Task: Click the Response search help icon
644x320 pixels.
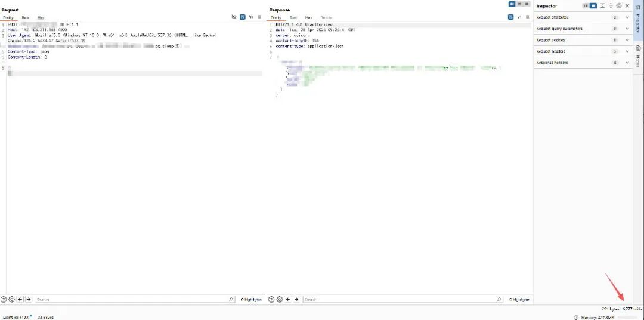Action: coord(271,299)
